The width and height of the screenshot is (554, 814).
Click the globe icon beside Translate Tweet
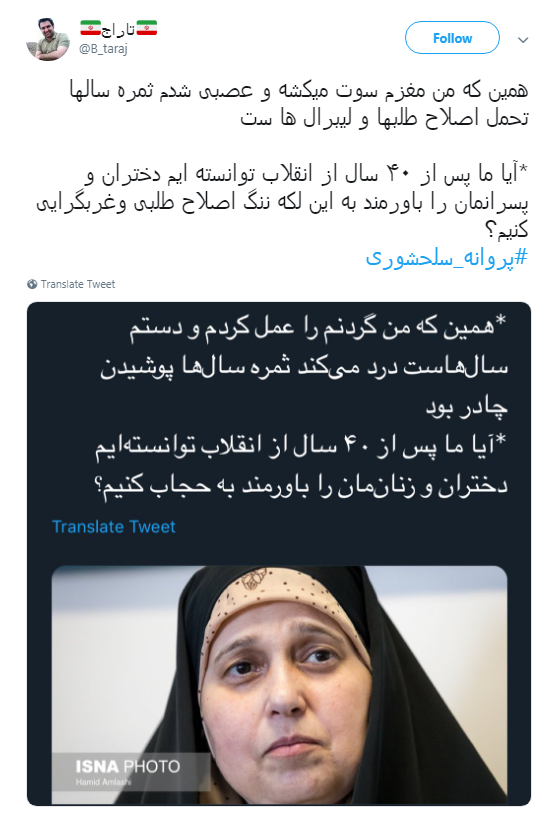[x=32, y=284]
